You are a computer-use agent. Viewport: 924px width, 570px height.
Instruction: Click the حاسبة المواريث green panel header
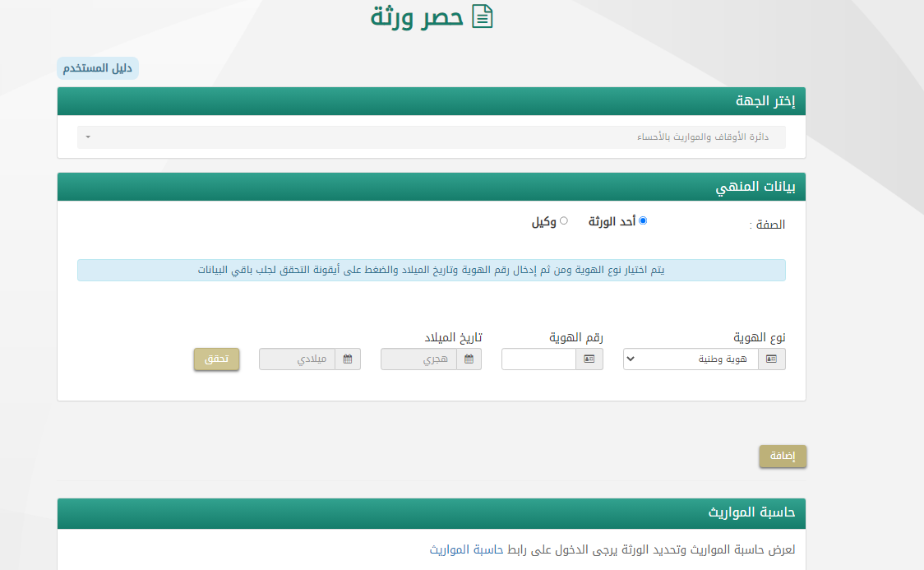431,512
